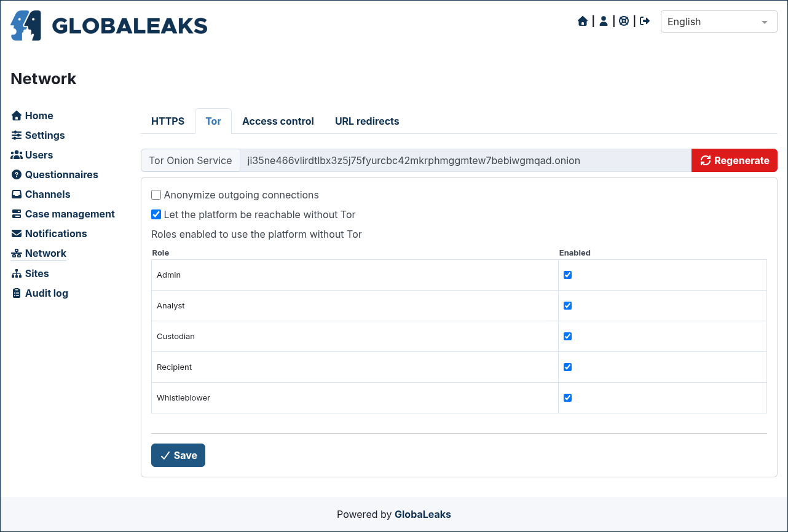Click the Audit log clipboard icon
The width and height of the screenshot is (788, 532).
coord(17,293)
